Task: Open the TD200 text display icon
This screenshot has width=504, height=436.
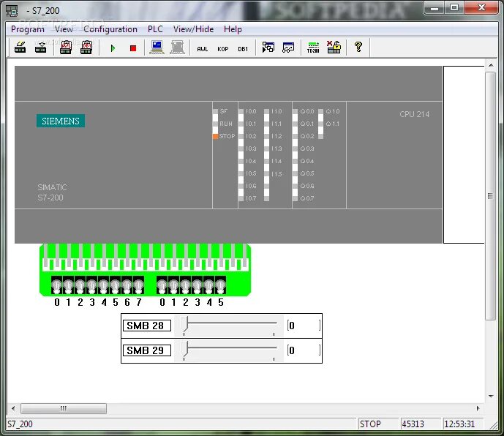Action: pos(313,48)
